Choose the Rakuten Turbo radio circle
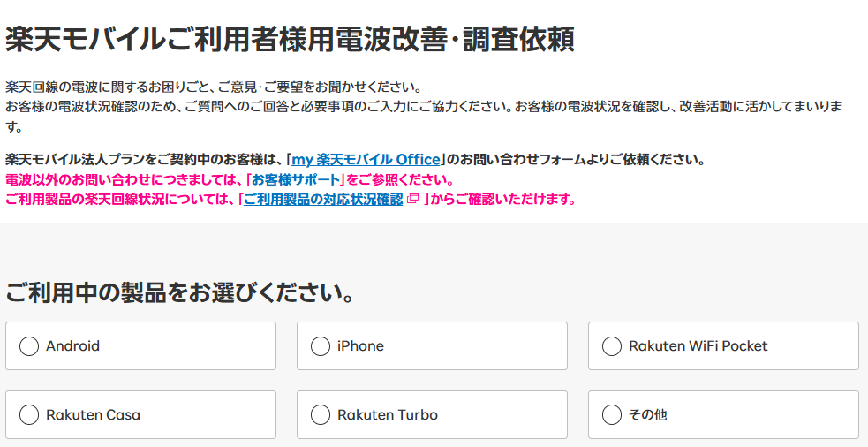Screen dimensions: 868x447 coord(321,415)
